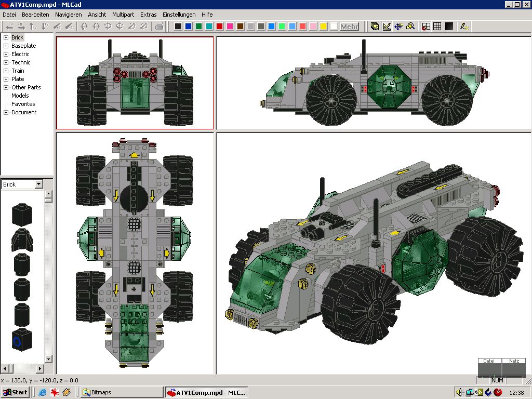The height and width of the screenshot is (399, 532).
Task: Open the Multipart menu
Action: click(123, 15)
